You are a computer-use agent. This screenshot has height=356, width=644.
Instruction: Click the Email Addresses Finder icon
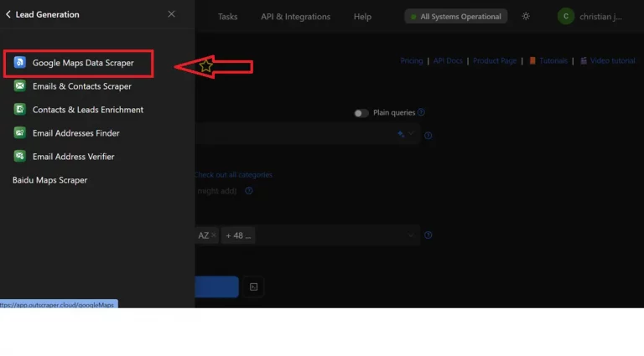point(19,133)
